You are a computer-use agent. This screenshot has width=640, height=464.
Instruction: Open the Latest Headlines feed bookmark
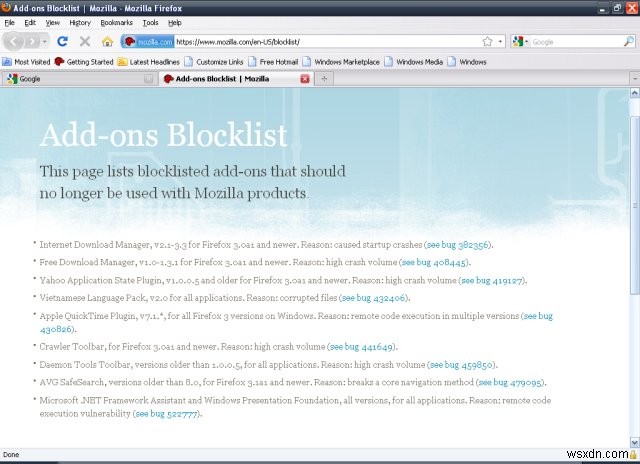click(149, 62)
